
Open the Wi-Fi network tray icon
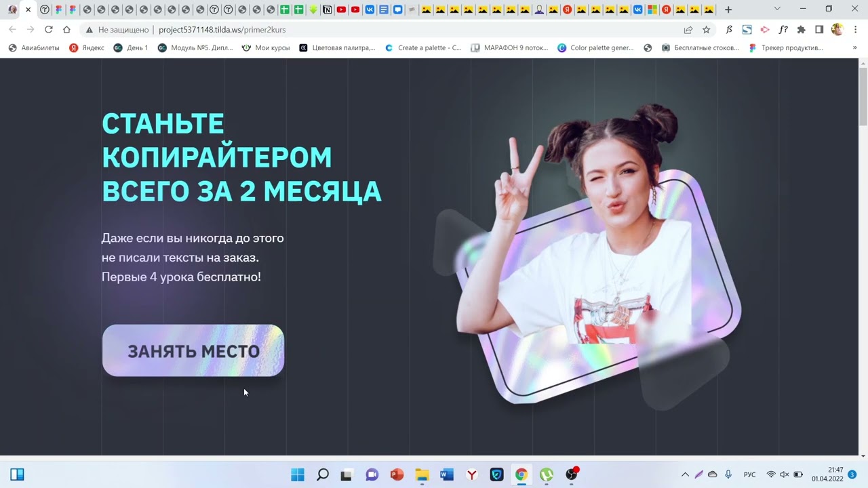point(771,474)
